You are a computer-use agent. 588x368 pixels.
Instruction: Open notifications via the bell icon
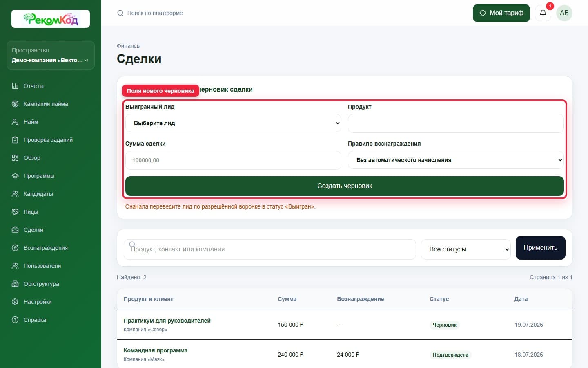[x=543, y=13]
